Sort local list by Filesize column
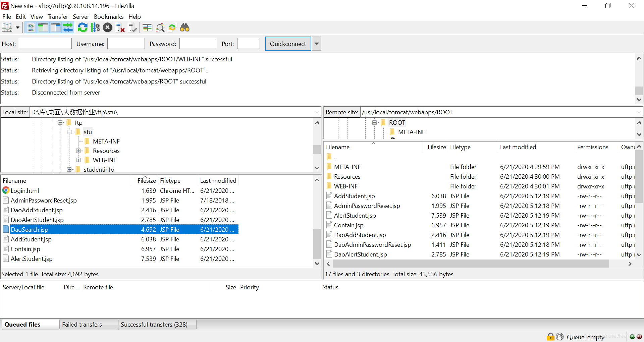Screen dimensions: 644x342 (145, 180)
